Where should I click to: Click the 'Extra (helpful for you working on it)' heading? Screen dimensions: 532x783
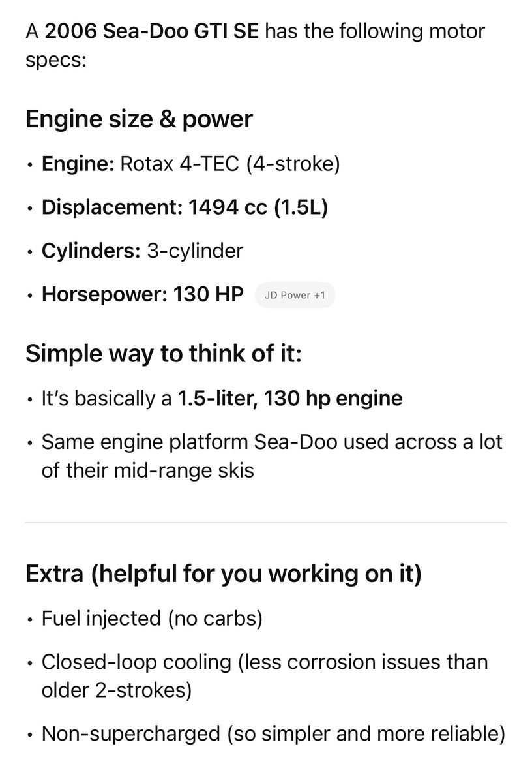click(223, 574)
